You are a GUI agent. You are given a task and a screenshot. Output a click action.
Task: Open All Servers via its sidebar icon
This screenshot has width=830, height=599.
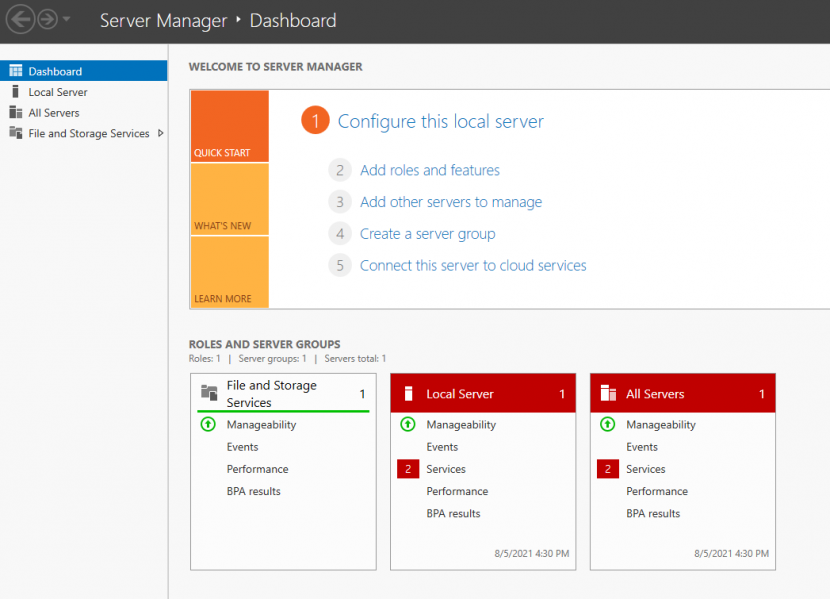tap(14, 112)
